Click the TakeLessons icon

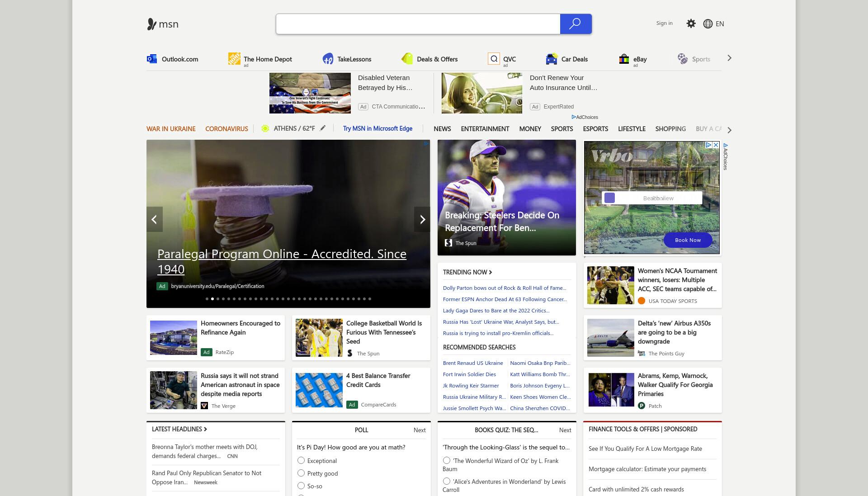click(328, 59)
